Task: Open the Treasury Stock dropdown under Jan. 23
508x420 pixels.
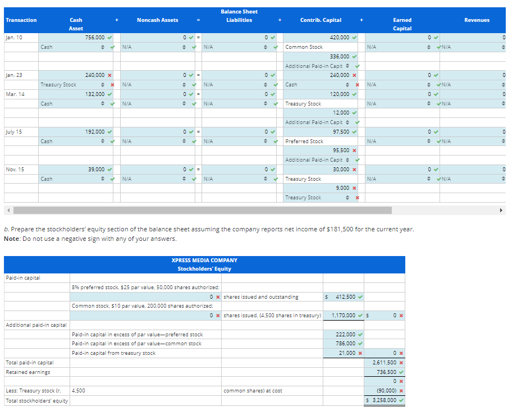Action: pyautogui.click(x=102, y=85)
